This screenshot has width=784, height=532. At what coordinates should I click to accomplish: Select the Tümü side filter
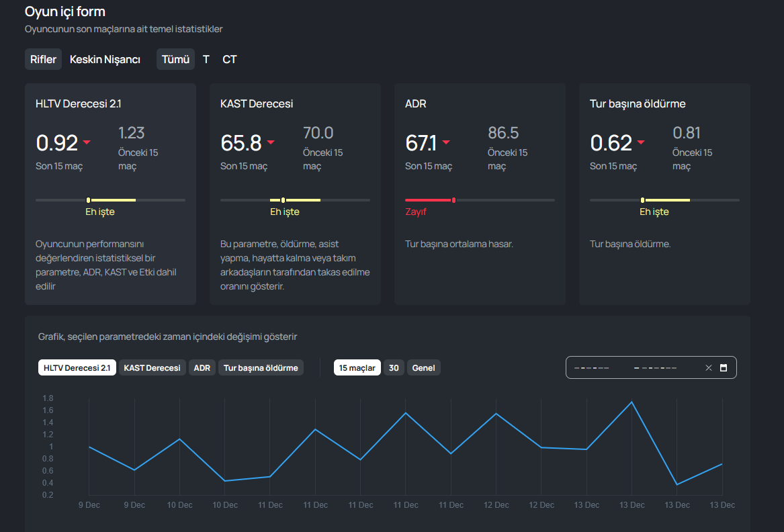click(175, 59)
